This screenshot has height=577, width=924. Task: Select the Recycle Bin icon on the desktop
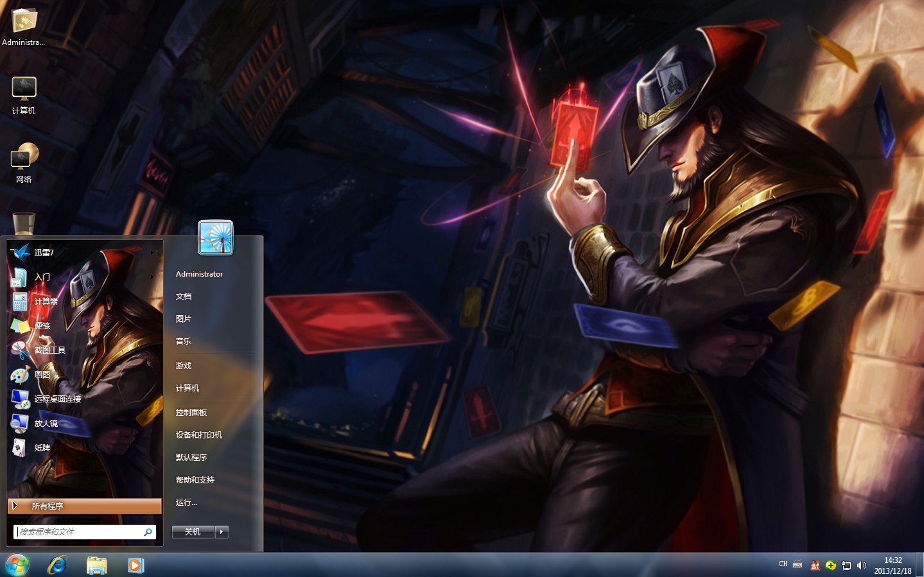tap(24, 224)
